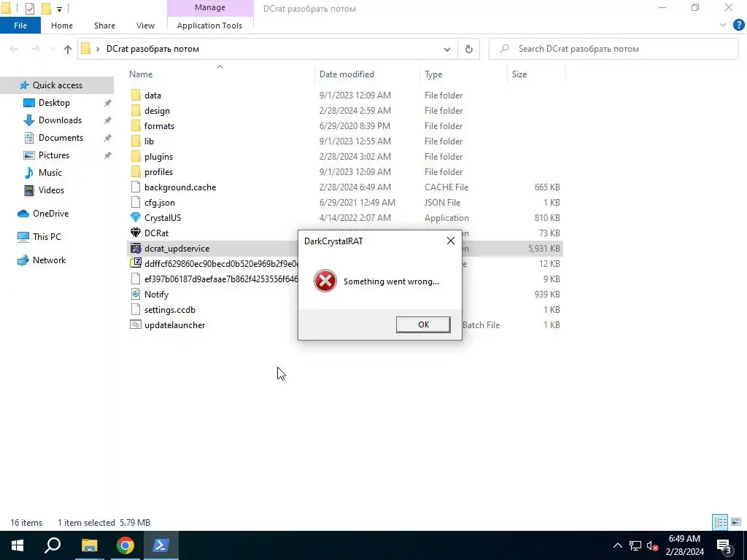Switch to the Home ribbon tab
Screen dimensions: 747x560
click(62, 26)
